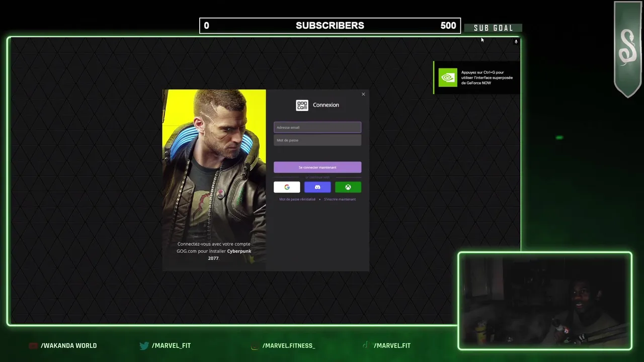Click the YouTube icon beside /WAKANDA WORLD
Image resolution: width=644 pixels, height=362 pixels.
pyautogui.click(x=33, y=345)
